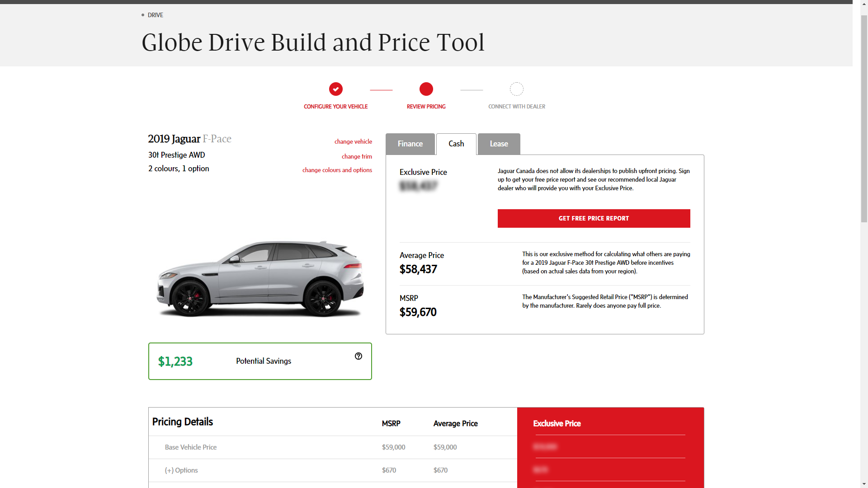Click the red Review Pricing step circle

[x=426, y=89]
